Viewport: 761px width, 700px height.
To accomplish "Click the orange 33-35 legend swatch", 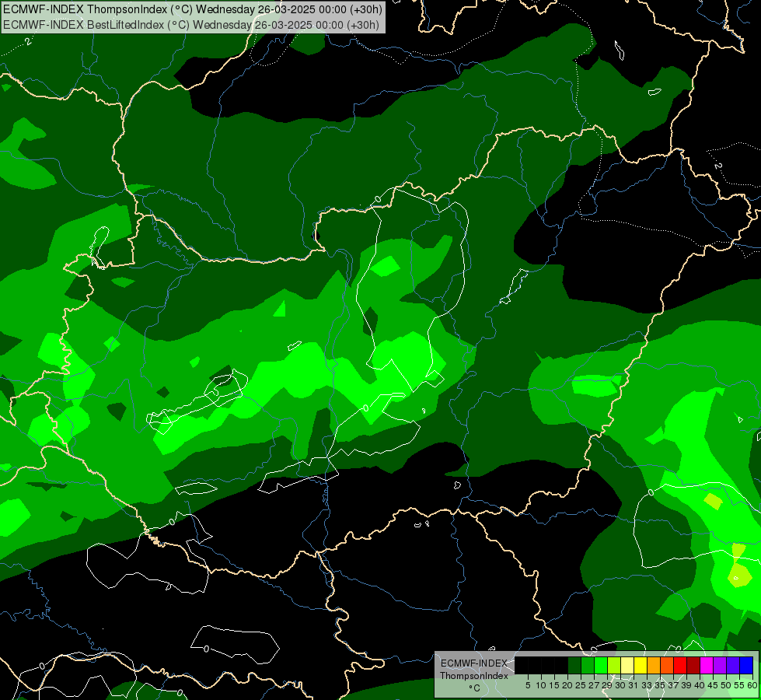I will 654,665.
